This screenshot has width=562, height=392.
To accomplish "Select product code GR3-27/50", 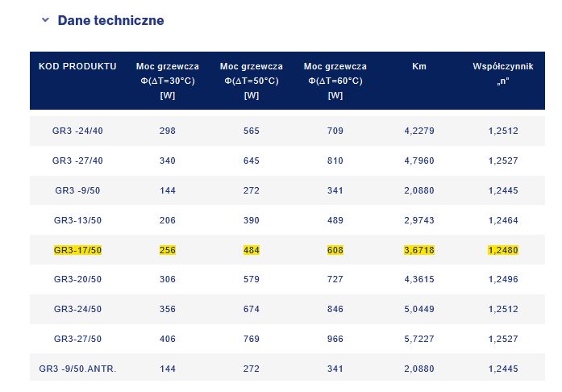I will [x=77, y=340].
